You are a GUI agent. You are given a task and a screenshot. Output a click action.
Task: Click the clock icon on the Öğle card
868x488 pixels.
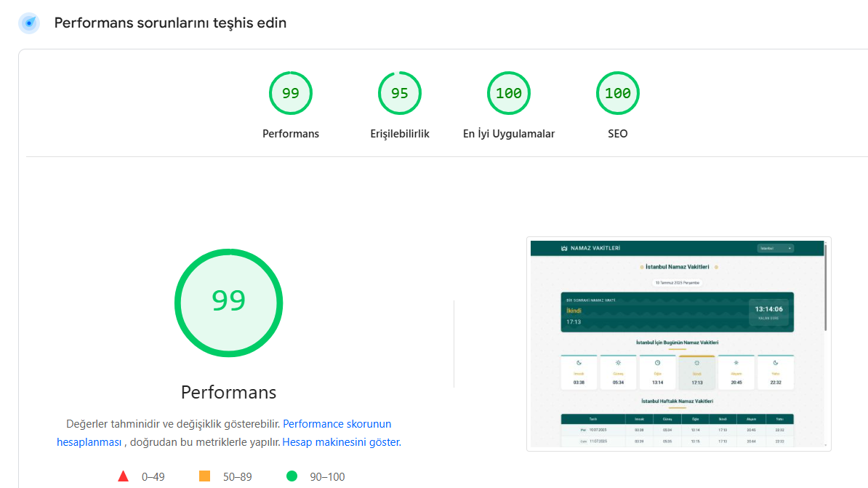point(658,363)
